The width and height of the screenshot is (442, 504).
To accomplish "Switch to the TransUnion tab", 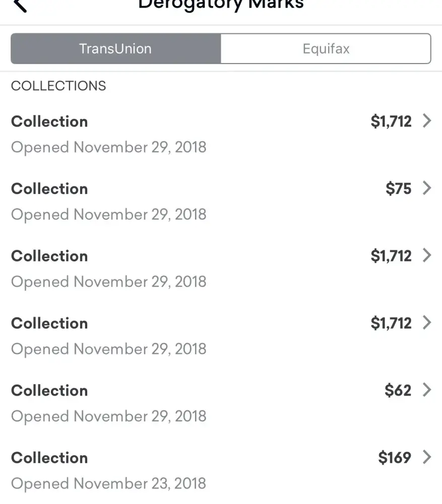I will tap(115, 49).
